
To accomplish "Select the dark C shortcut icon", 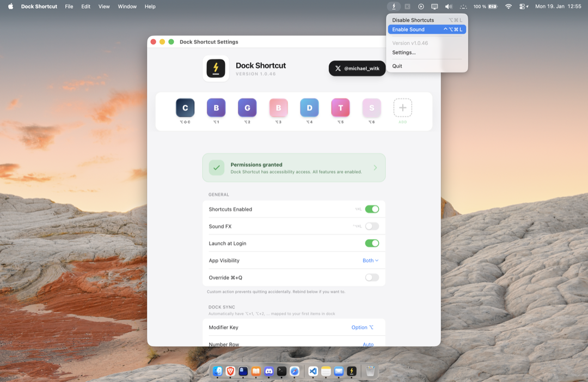I will pos(185,108).
